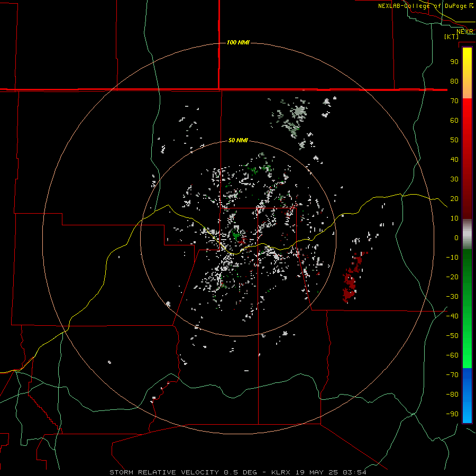476x476 pixels.
Task: Click the 0 value on the velocity scale
Action: point(456,237)
